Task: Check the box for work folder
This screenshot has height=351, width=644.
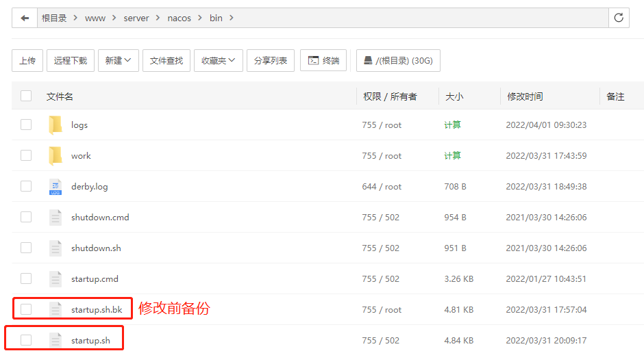Action: [26, 155]
